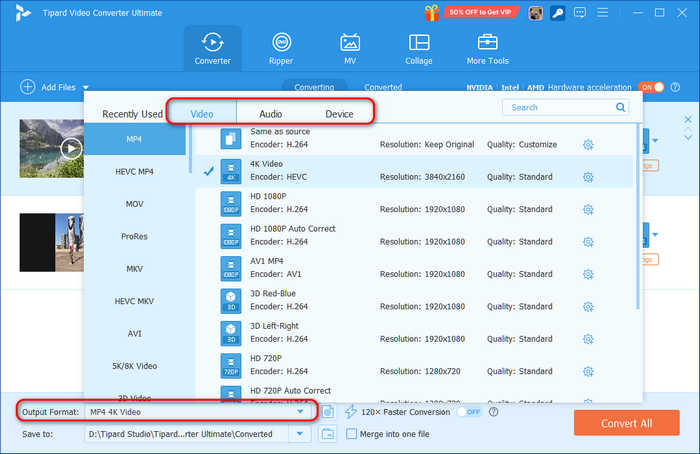Open settings gear for HD 1080P Auto Correct
The image size is (700, 454).
tap(588, 242)
